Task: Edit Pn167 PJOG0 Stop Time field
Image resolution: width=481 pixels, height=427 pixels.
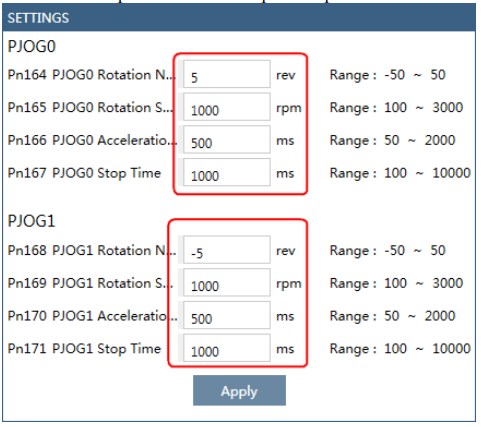Action: click(x=227, y=172)
